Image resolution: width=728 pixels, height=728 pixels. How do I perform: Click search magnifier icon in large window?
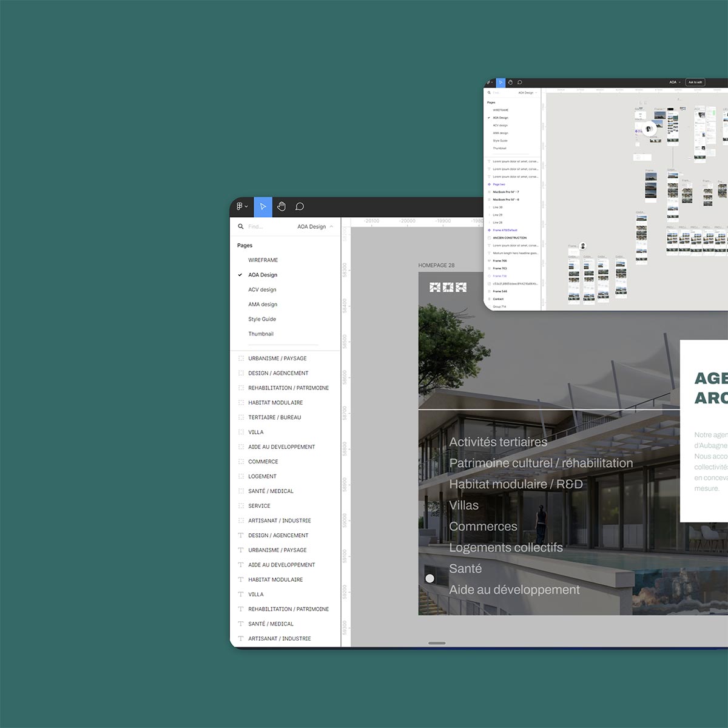(241, 226)
